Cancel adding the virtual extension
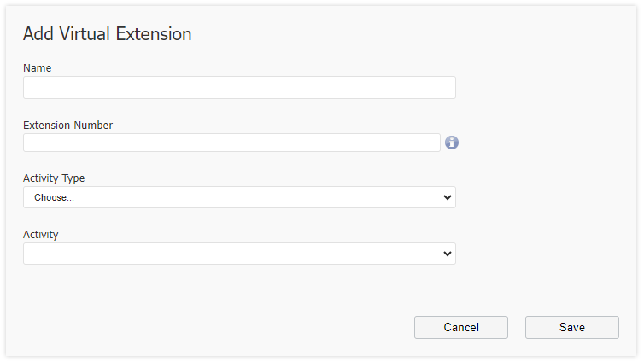The height and width of the screenshot is (362, 644). 461,327
